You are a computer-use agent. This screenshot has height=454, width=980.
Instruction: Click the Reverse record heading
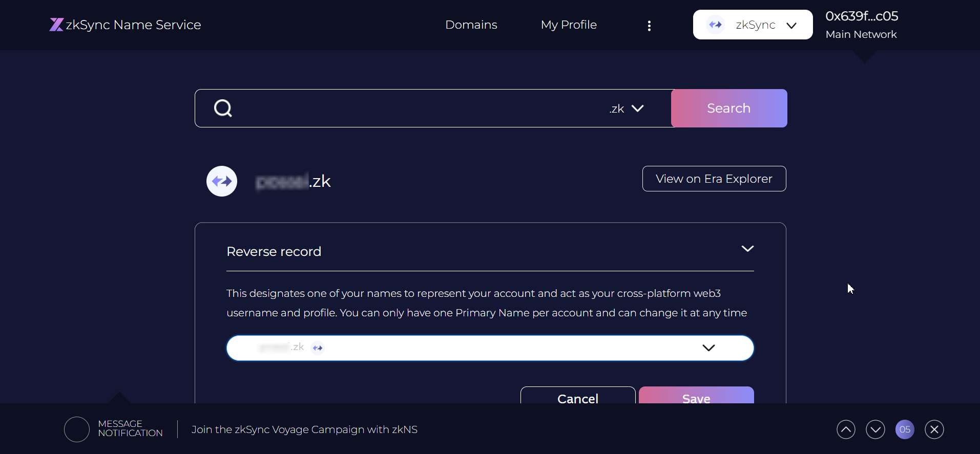[274, 251]
